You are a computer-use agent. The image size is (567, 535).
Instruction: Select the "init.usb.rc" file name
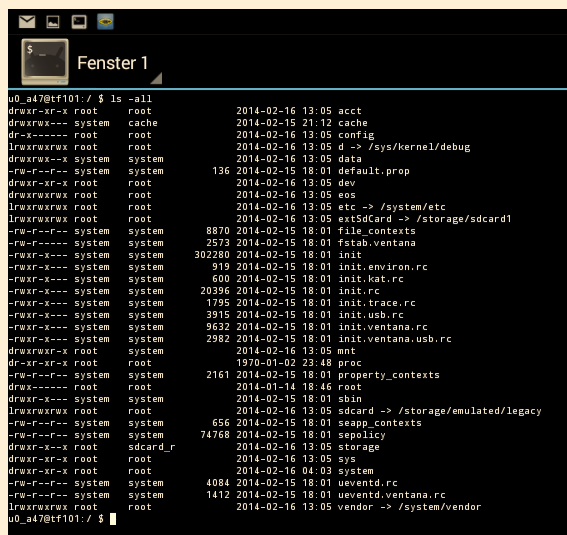(371, 315)
